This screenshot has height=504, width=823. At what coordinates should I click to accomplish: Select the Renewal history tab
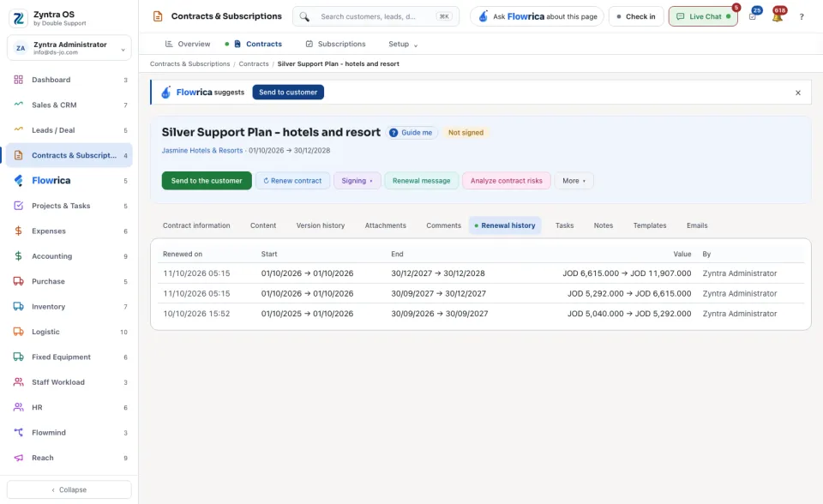(x=505, y=225)
